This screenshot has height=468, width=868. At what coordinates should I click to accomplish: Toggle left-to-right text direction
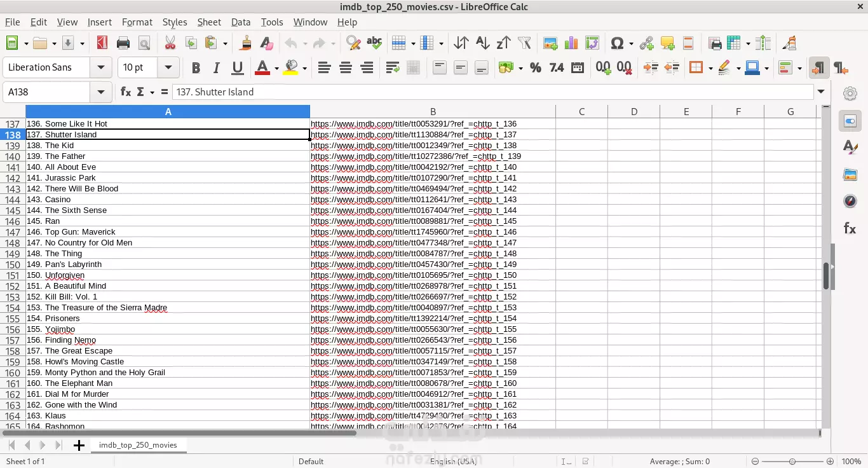(819, 67)
